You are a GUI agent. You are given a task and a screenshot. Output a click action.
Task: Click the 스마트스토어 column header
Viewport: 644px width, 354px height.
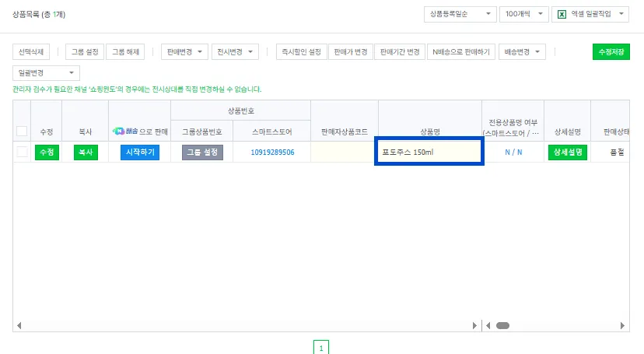click(x=272, y=131)
